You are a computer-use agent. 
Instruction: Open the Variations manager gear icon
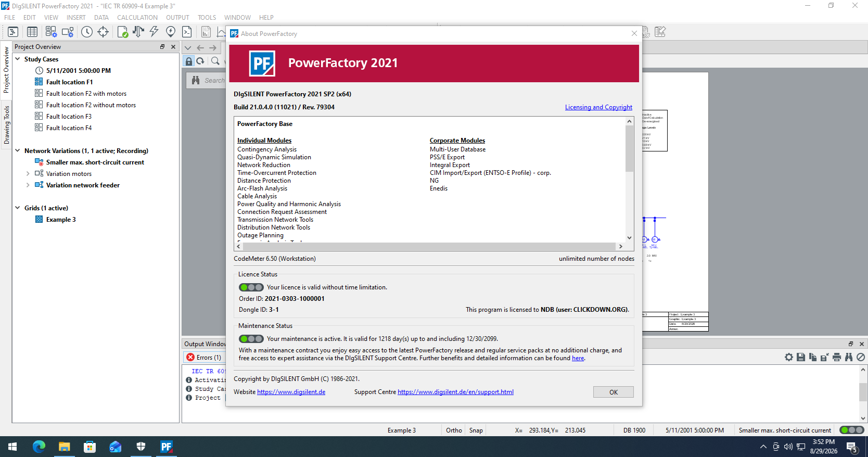[68, 32]
